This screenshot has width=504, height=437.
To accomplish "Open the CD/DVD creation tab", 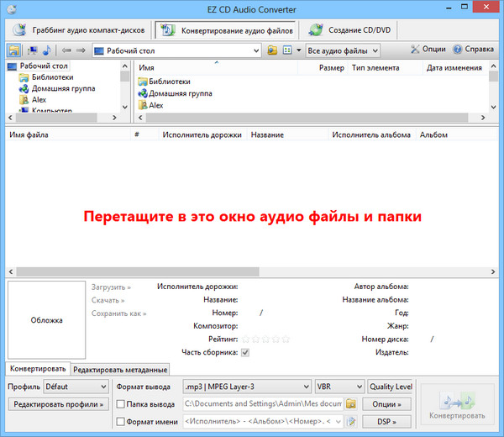I will (x=349, y=30).
